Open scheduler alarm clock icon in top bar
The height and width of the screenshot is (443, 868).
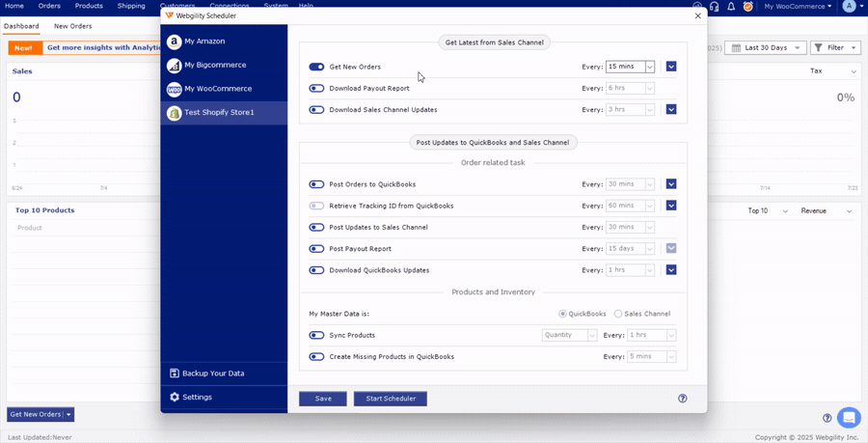click(x=747, y=6)
